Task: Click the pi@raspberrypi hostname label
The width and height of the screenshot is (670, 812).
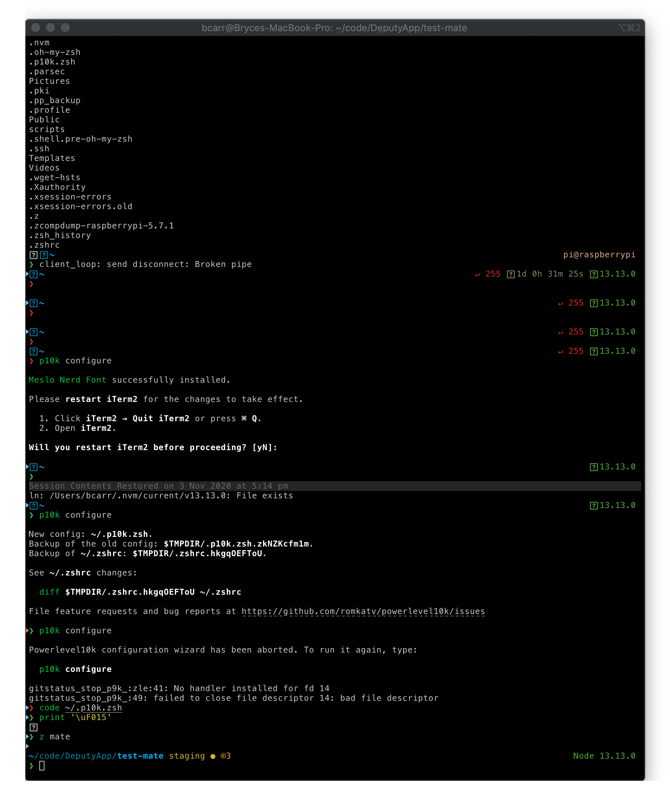Action: click(x=599, y=254)
